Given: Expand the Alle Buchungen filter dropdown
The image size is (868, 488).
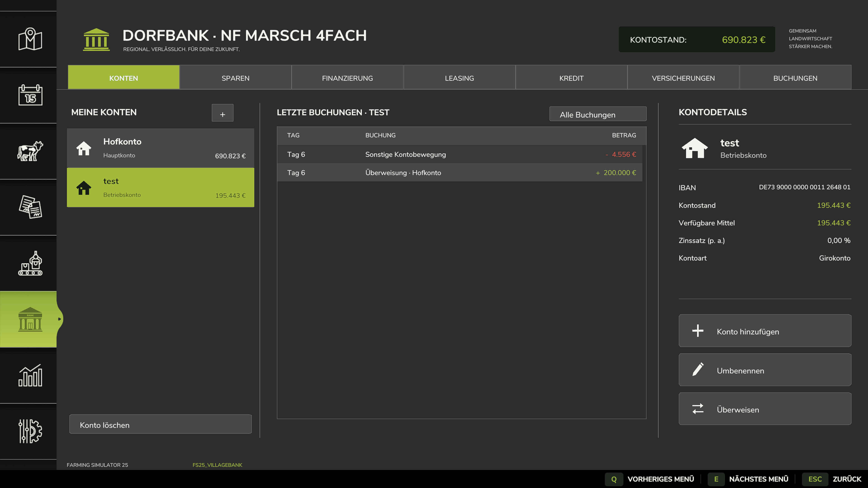Looking at the screenshot, I should click(x=598, y=114).
